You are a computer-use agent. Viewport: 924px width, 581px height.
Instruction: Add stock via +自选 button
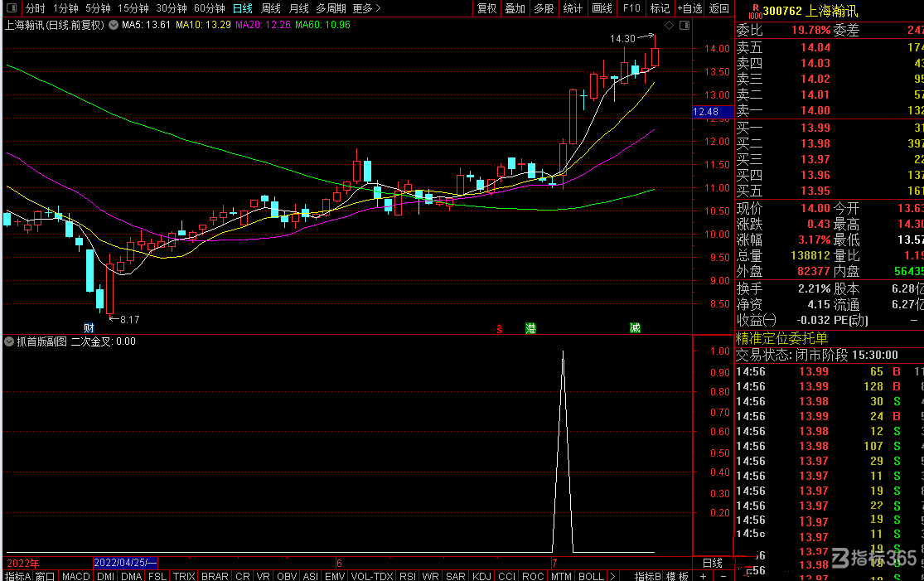(689, 8)
